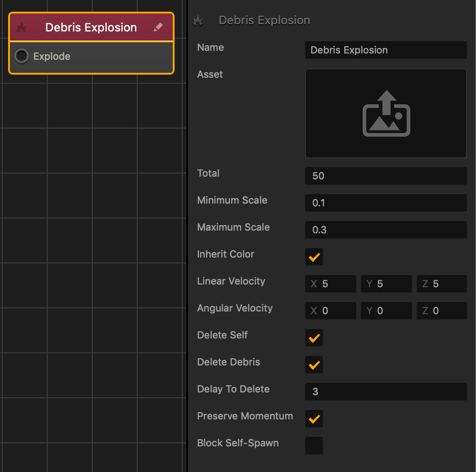Click the upload image icon in Asset
476x472 pixels.
pyautogui.click(x=386, y=113)
